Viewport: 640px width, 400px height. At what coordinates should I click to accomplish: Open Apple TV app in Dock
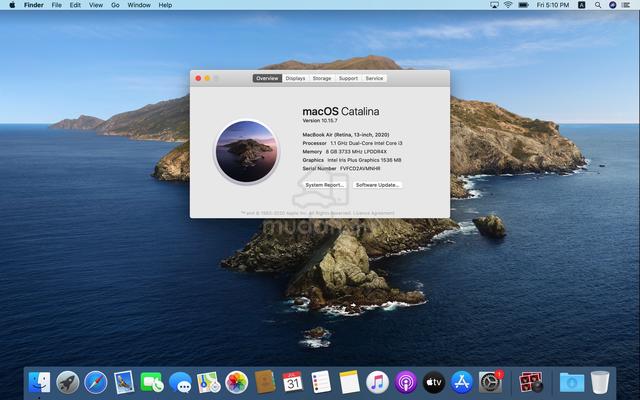point(434,382)
